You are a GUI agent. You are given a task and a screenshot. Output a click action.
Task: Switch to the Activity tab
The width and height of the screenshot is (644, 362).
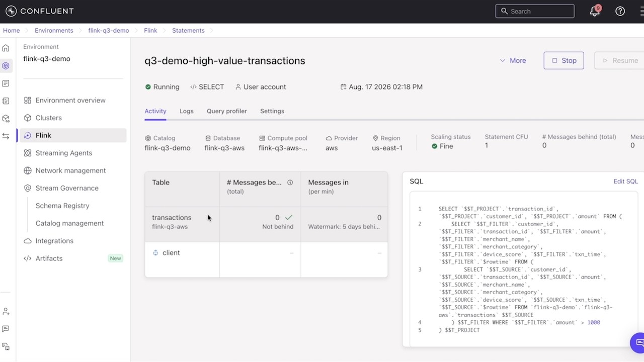[155, 111]
